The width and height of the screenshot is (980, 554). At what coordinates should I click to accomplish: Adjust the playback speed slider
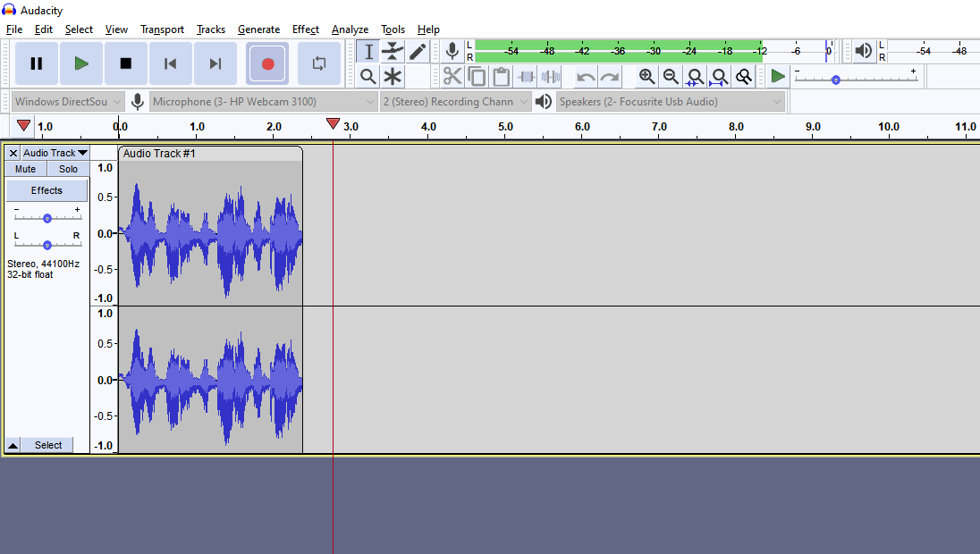pos(836,80)
